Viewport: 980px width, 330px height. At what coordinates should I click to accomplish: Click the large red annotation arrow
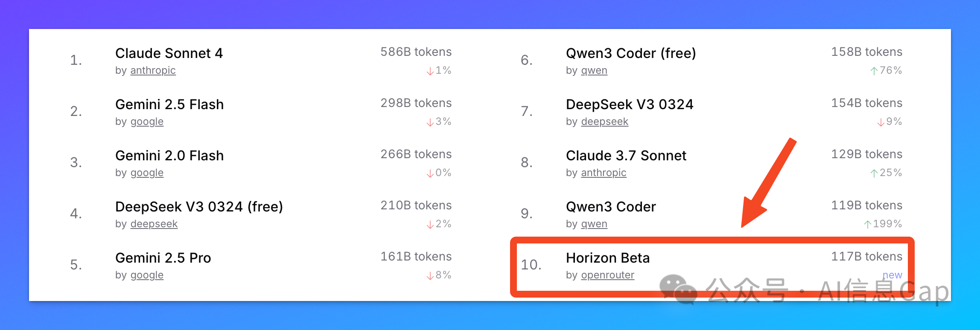[768, 182]
